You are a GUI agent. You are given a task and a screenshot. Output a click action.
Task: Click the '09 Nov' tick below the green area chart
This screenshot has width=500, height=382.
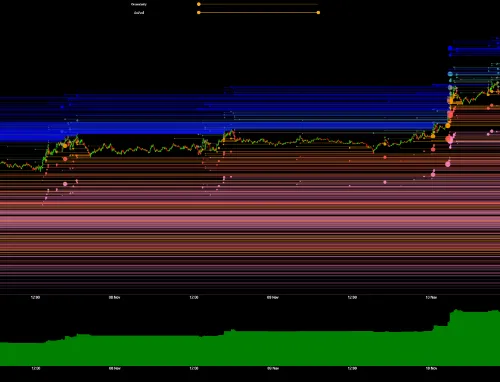click(x=273, y=368)
